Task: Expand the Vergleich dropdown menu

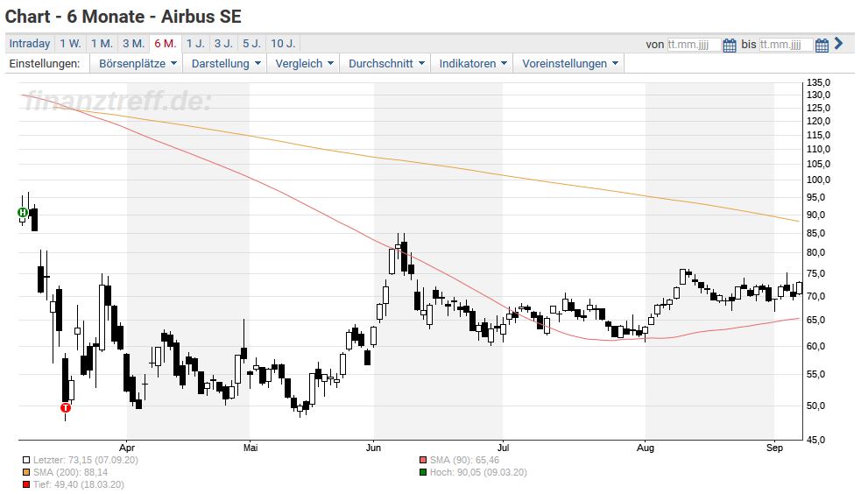Action: (x=304, y=64)
